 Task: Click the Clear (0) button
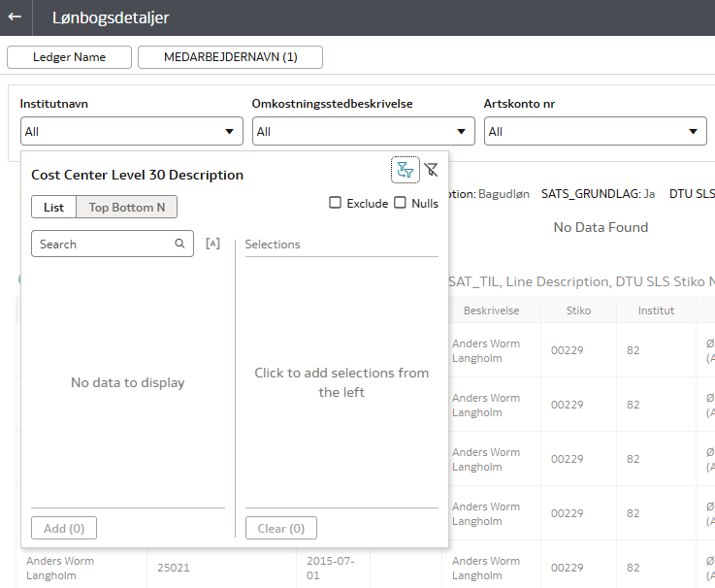281,528
